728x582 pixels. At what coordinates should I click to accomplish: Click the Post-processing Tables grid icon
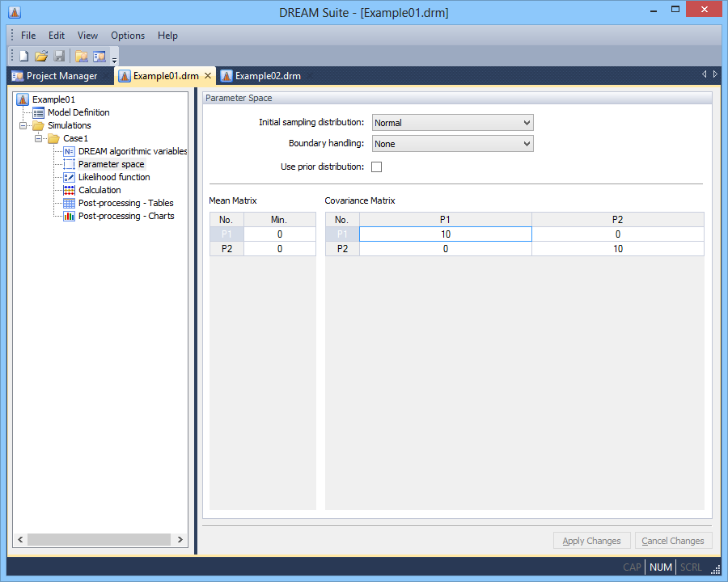click(x=70, y=203)
